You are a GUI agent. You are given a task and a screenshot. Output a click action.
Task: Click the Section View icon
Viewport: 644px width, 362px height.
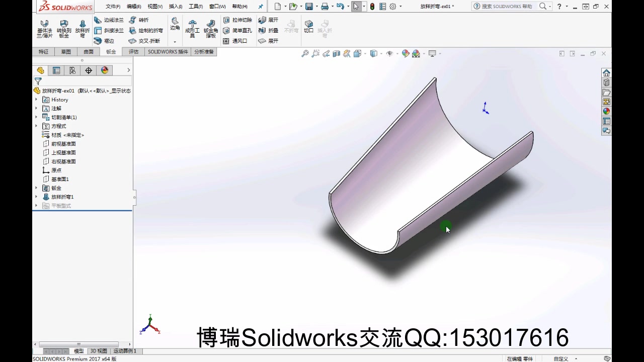337,54
